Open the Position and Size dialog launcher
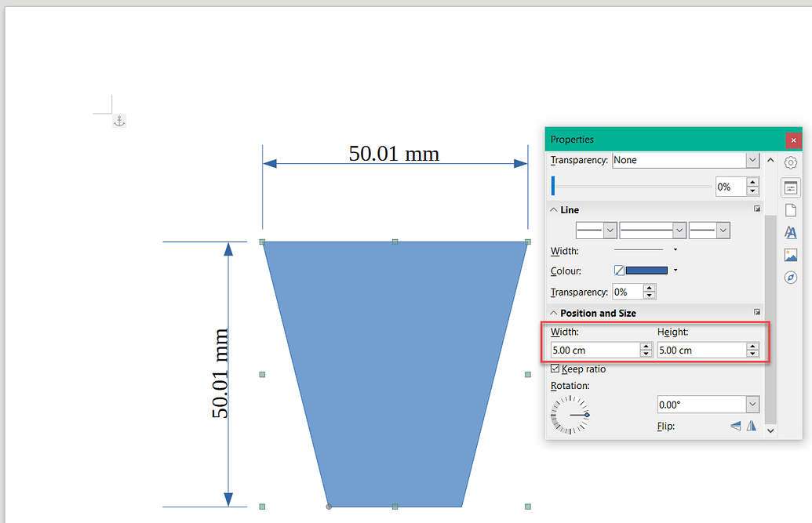The width and height of the screenshot is (812, 523). pos(756,311)
